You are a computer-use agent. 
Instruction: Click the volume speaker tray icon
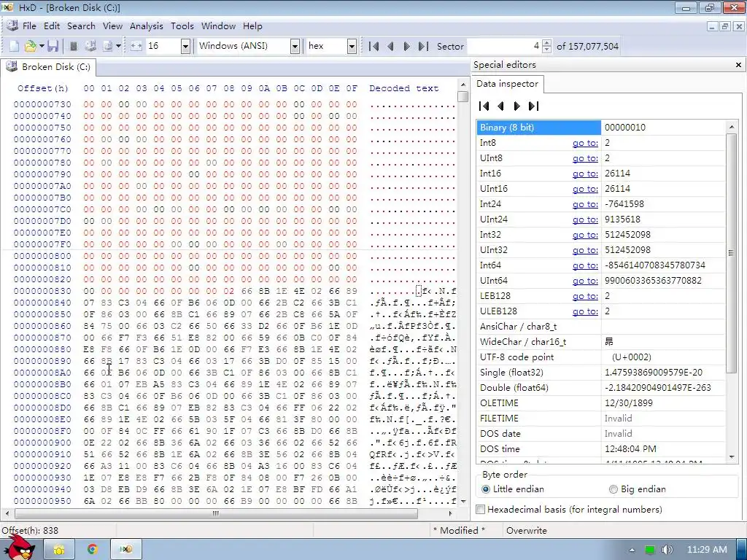coord(667,550)
